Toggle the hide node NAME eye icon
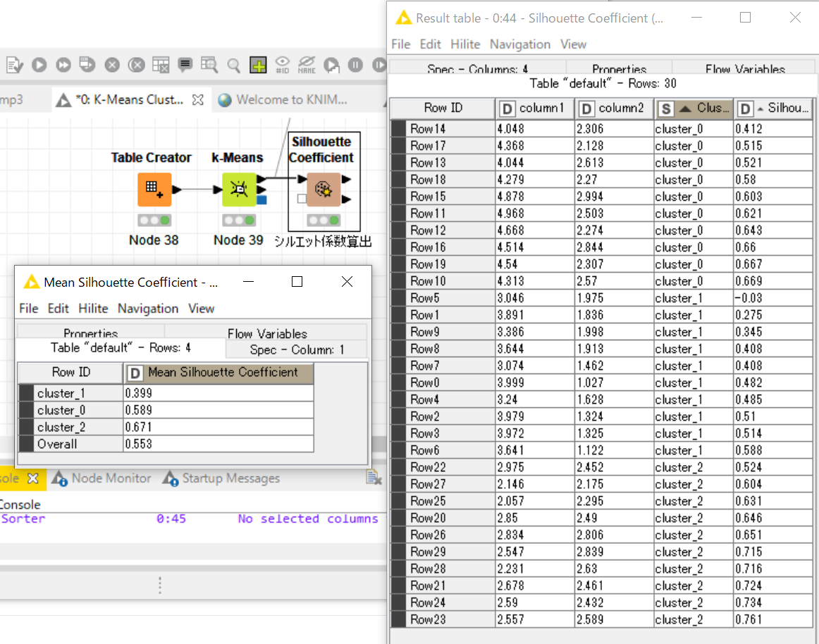 click(x=307, y=65)
